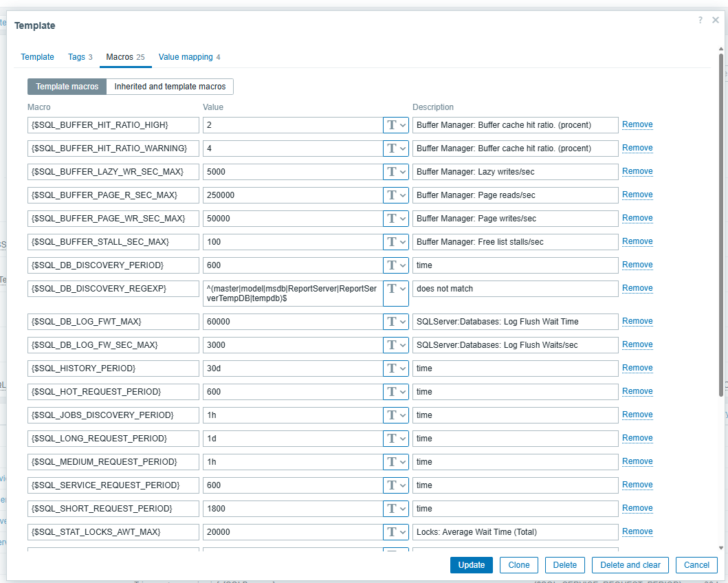728x583 pixels.
Task: Open value type dropdown for SQL_BUFFER_PAGE_R_SEC_MAX
Action: point(395,195)
